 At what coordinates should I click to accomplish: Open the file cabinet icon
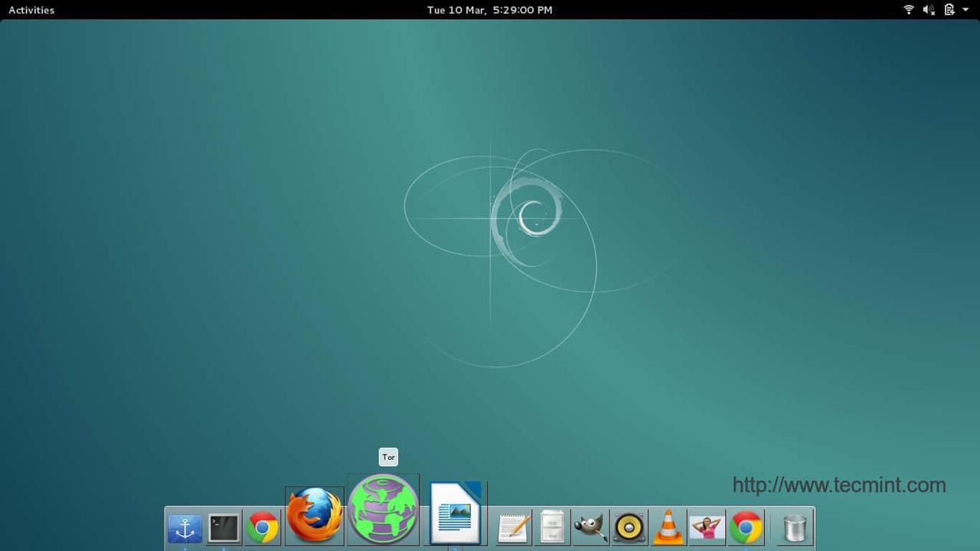[552, 527]
